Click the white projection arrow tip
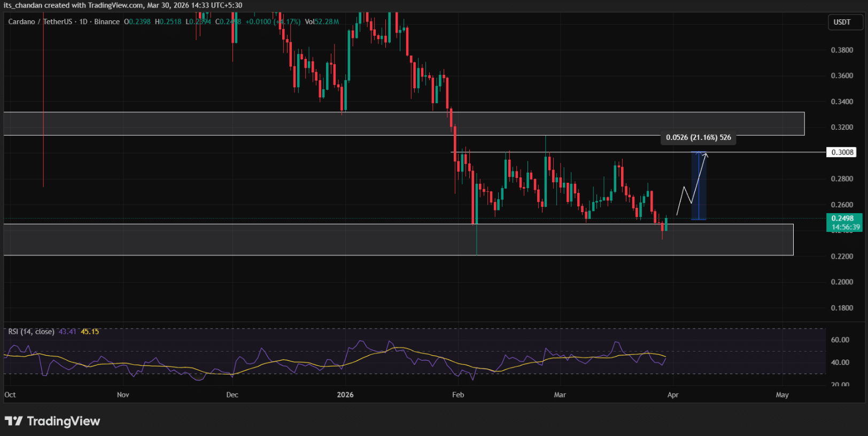Image resolution: width=868 pixels, height=436 pixels. click(x=706, y=154)
